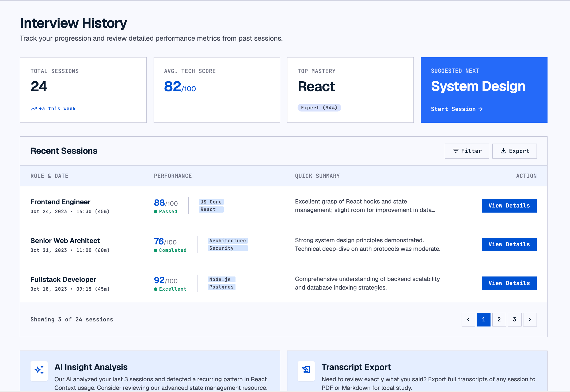Screen dimensions: 570x392
Task: Click the Recent Sessions heading
Action: 64,151
